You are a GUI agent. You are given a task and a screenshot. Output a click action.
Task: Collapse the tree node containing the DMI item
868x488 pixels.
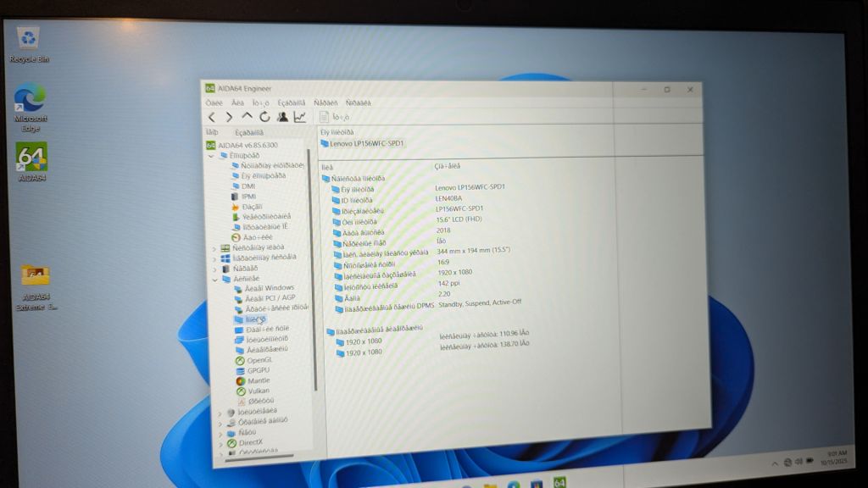point(211,157)
